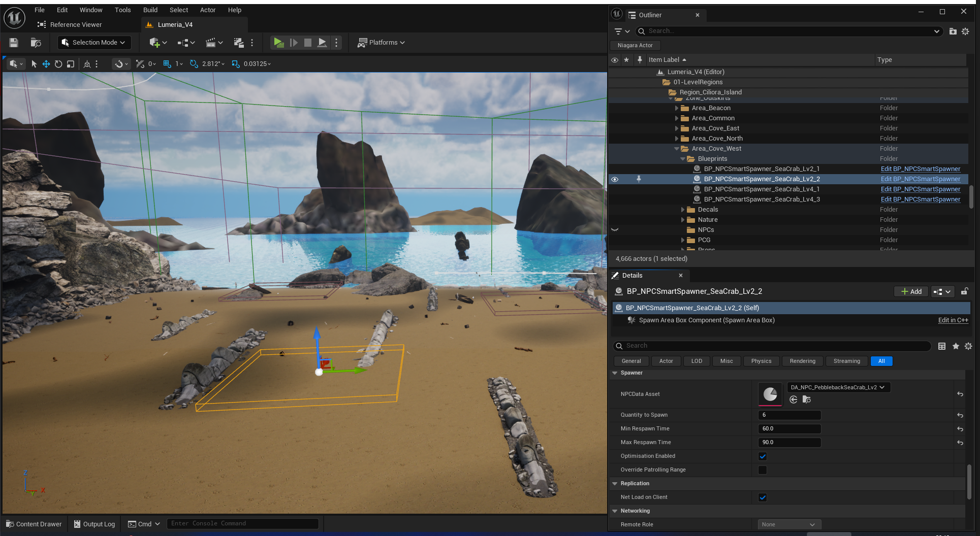
Task: Expand the Area_Beacon folder
Action: pos(676,108)
